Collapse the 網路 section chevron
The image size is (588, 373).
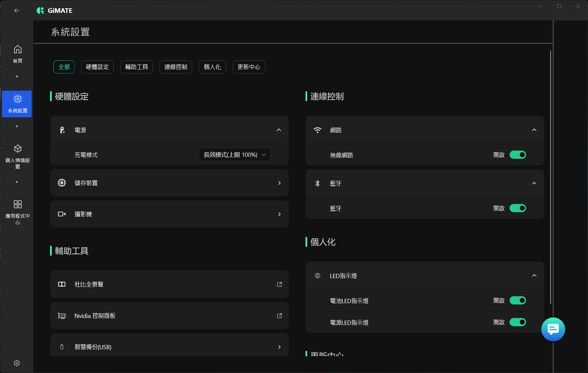pyautogui.click(x=534, y=130)
